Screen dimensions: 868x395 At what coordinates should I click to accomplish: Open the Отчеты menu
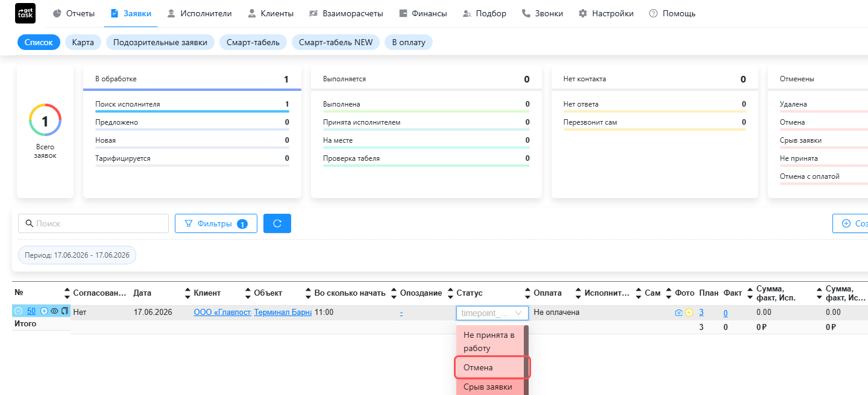tap(74, 13)
